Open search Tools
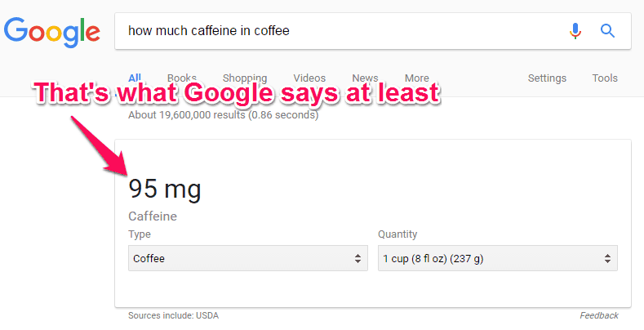This screenshot has height=330, width=644. pos(605,78)
